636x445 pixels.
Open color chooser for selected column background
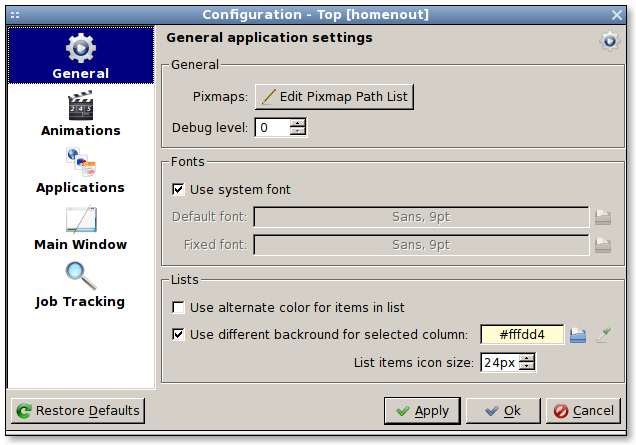coord(578,335)
